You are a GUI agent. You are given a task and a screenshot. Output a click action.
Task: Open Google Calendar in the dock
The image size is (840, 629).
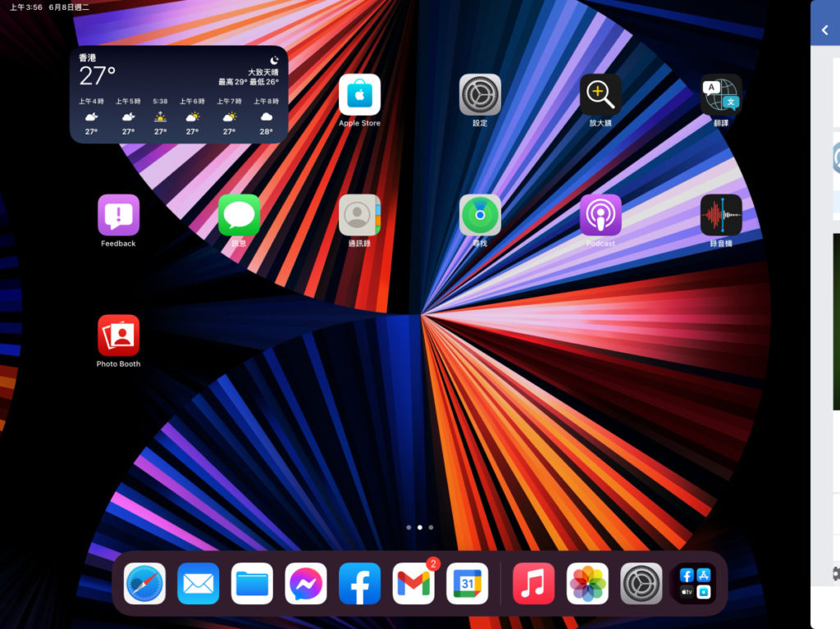467,583
